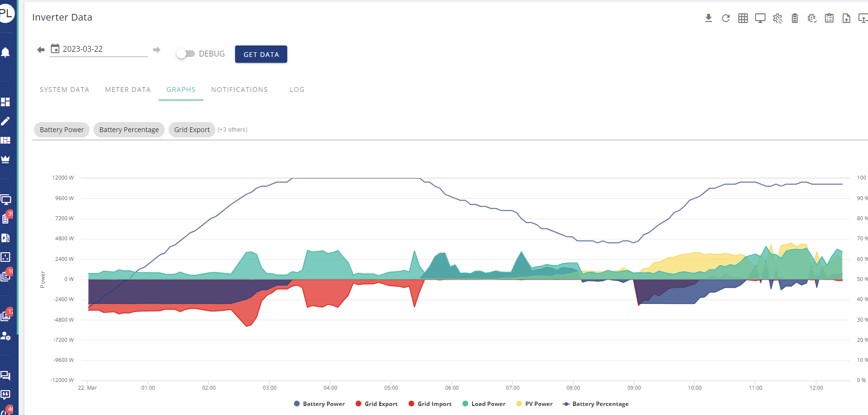Hide the PV Power series in legend
Screen dimensions: 868x415
pos(534,404)
